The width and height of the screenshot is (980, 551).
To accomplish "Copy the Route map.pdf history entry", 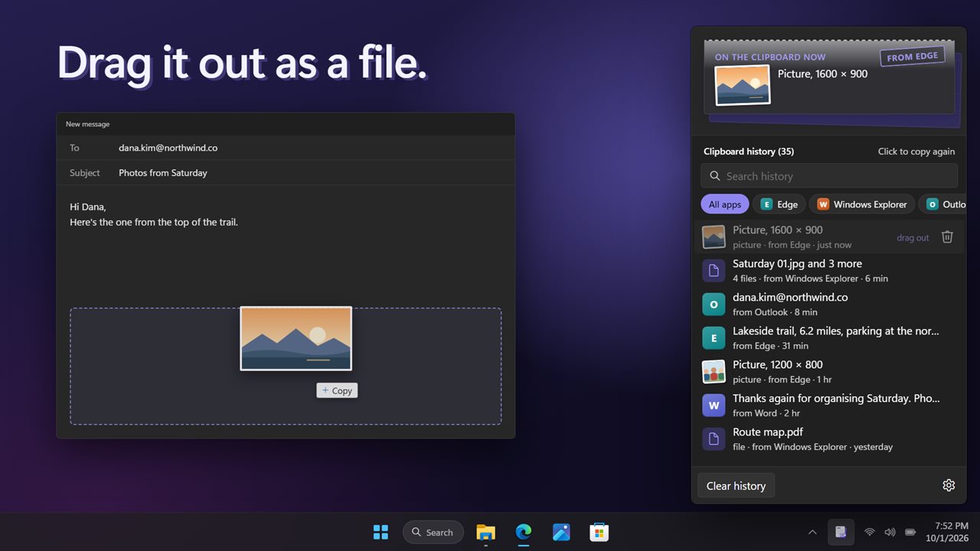I will (829, 439).
